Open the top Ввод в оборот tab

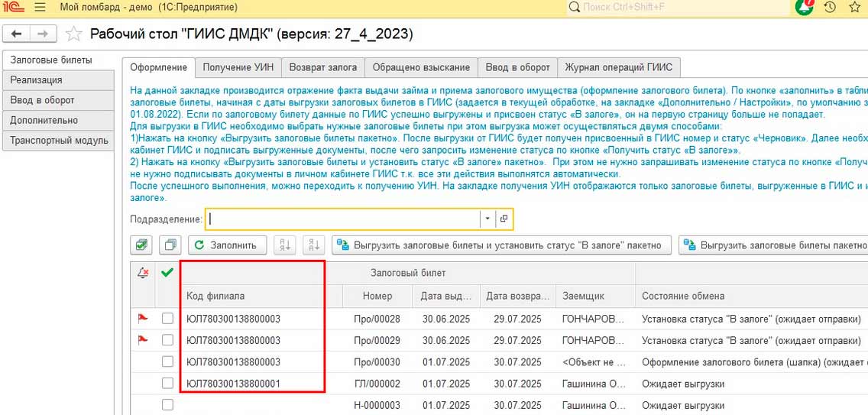click(x=517, y=67)
